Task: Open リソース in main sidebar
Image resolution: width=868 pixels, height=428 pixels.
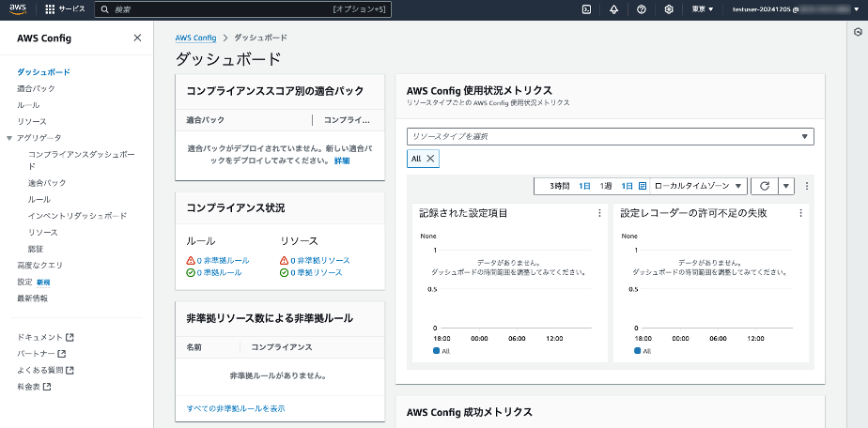Action: point(32,122)
